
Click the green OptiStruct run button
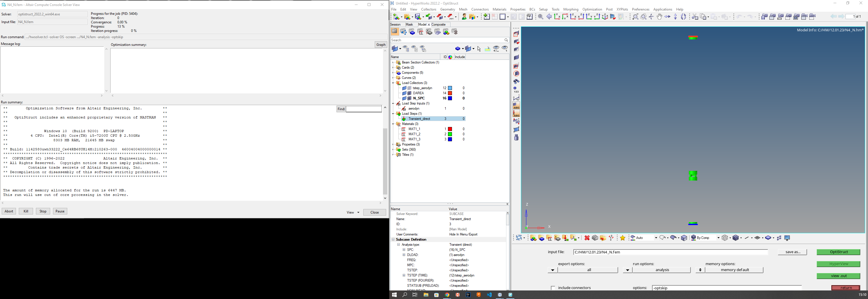pos(838,252)
